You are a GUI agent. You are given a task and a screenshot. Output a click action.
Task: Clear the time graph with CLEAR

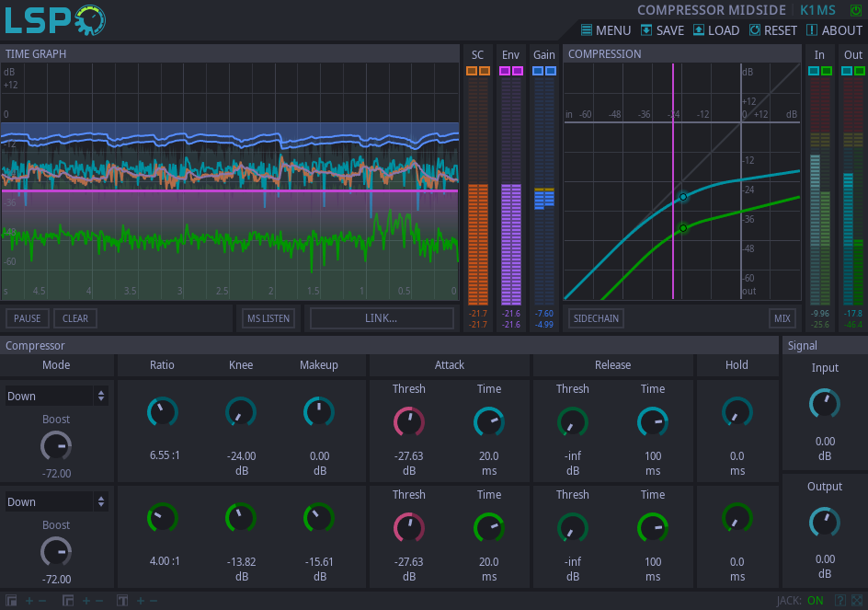[75, 318]
